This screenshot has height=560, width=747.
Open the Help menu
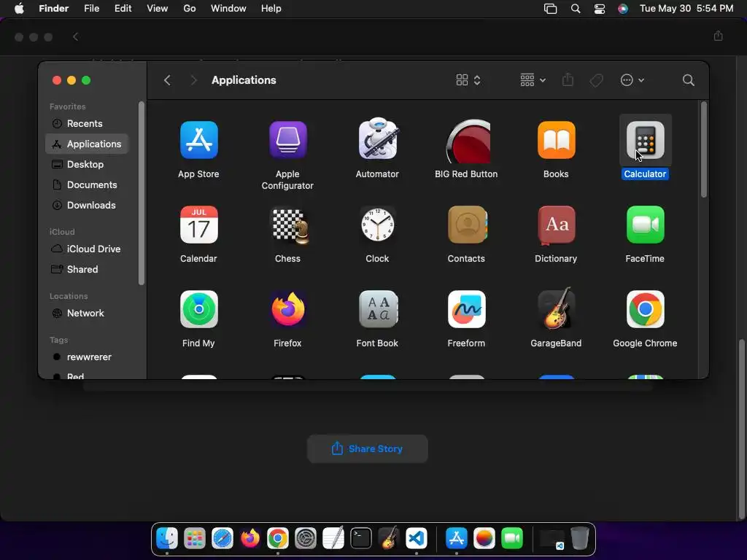pyautogui.click(x=271, y=9)
